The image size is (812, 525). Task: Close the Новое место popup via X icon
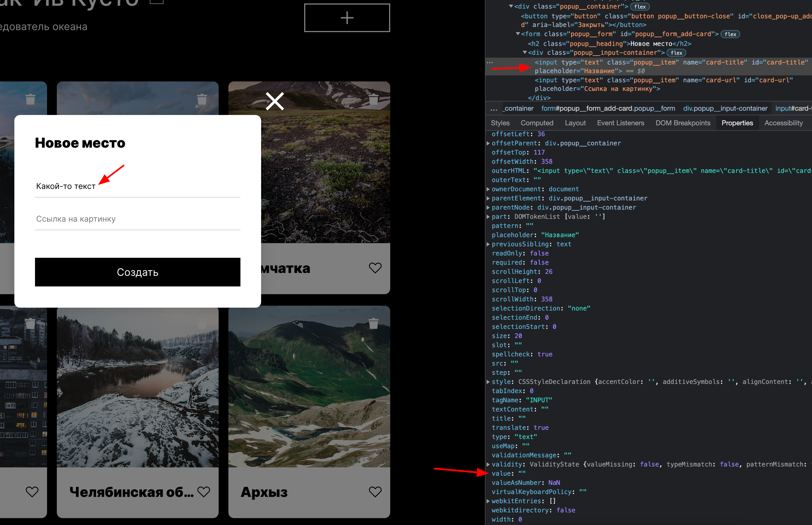click(275, 101)
